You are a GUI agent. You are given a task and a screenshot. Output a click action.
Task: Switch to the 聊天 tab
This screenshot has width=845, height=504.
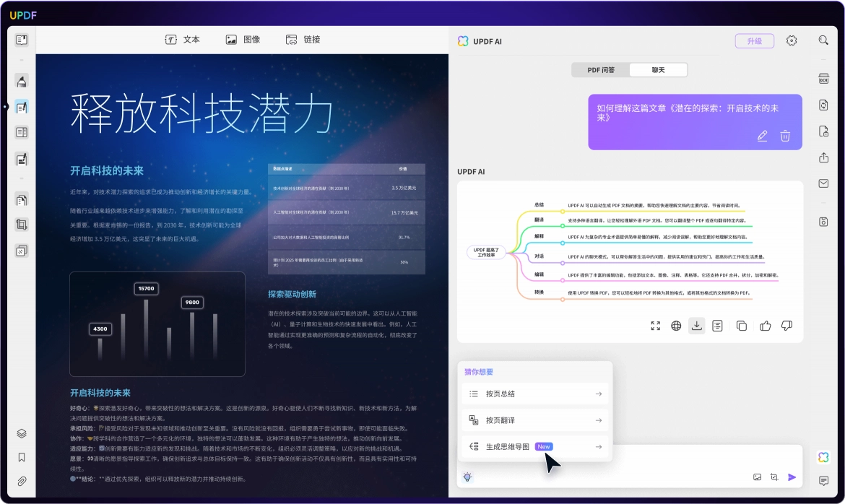click(x=658, y=70)
